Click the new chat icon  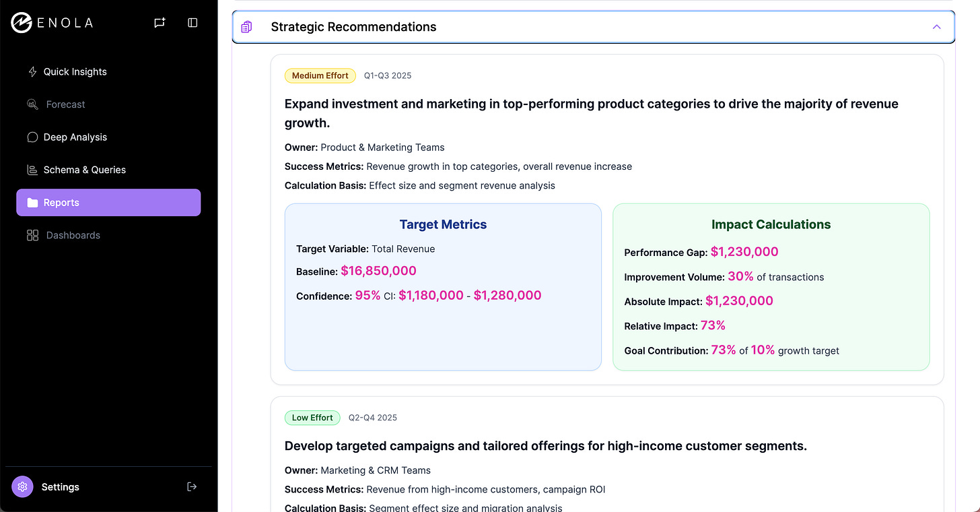click(160, 23)
